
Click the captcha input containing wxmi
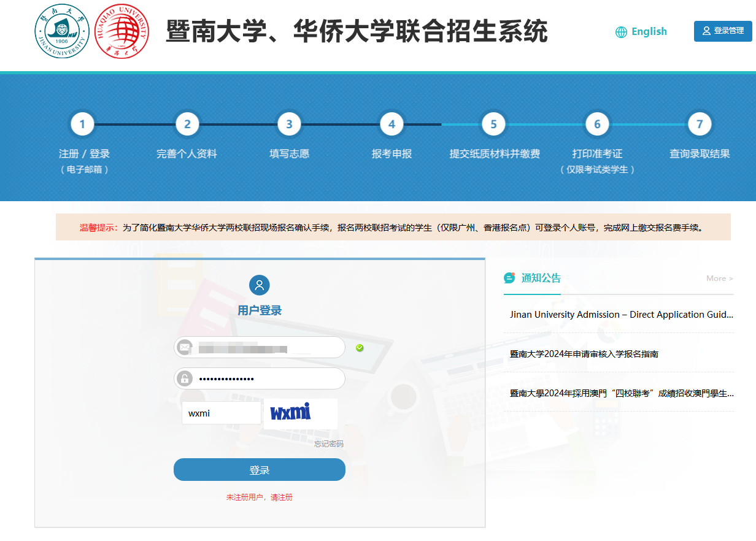pyautogui.click(x=222, y=413)
